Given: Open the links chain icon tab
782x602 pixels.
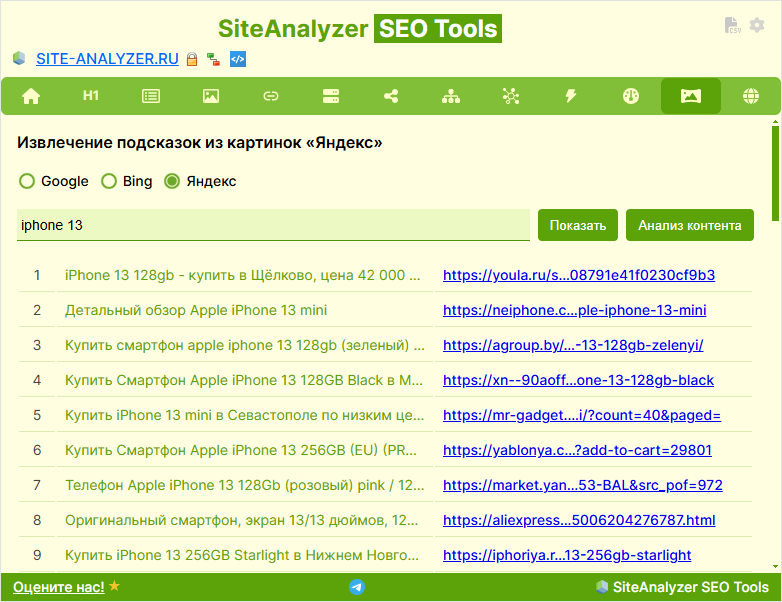Looking at the screenshot, I should click(x=271, y=96).
